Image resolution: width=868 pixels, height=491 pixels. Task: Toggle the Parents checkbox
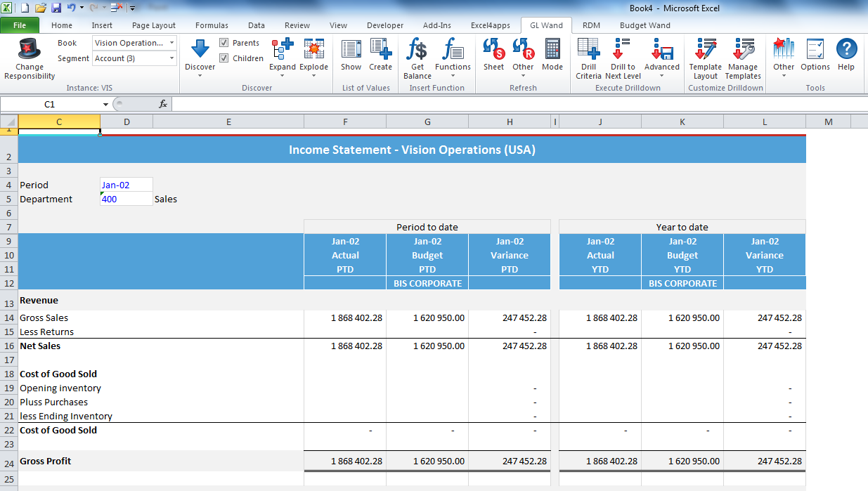[224, 43]
